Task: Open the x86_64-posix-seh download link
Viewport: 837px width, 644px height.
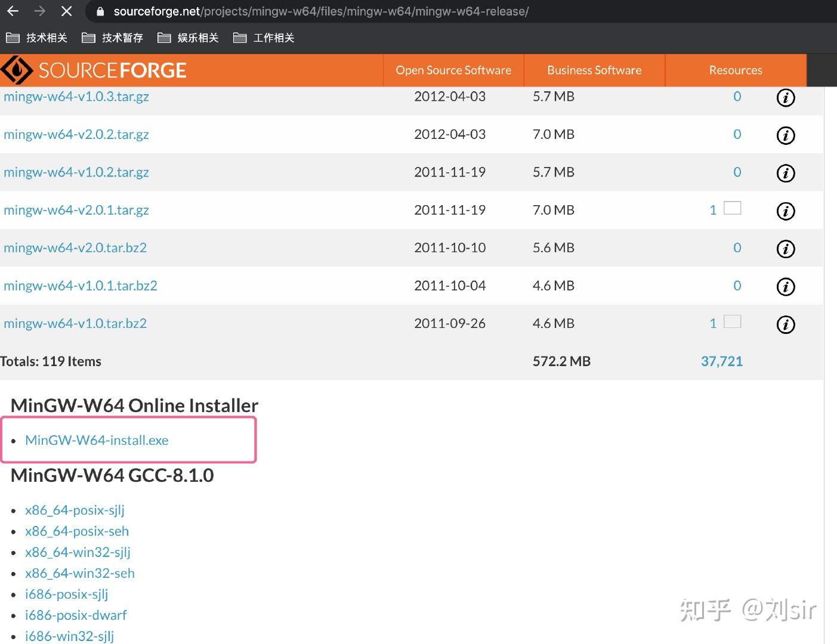Action: (x=77, y=531)
